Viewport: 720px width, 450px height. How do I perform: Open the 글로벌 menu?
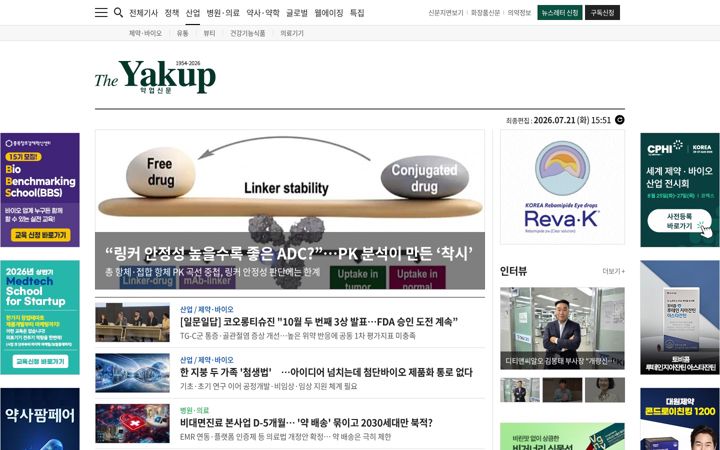297,13
